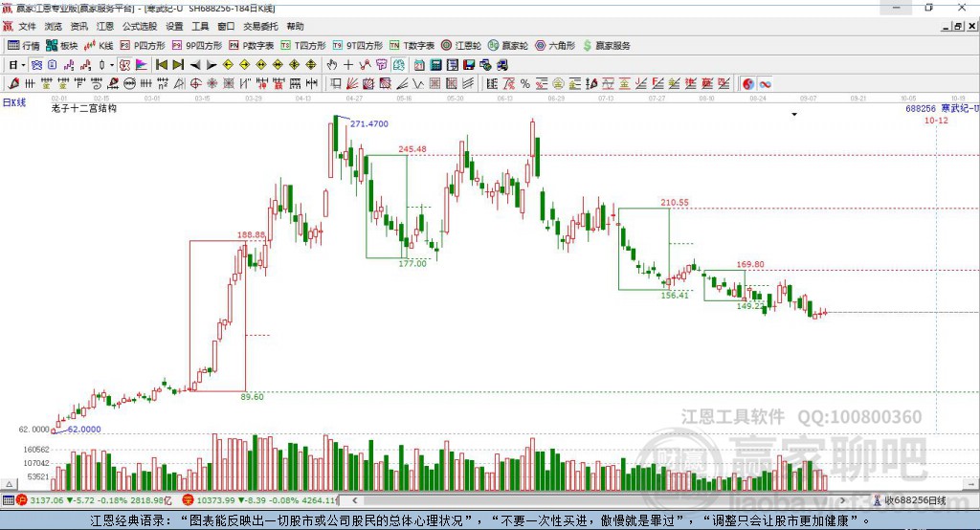The height and width of the screenshot is (530, 980).
Task: Select the red Gann fan lines tool
Action: (x=352, y=83)
